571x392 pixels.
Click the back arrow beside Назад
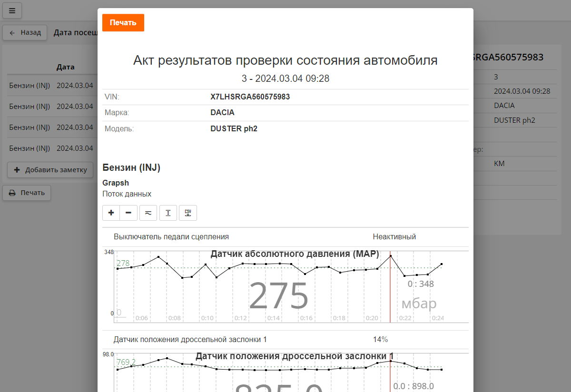(12, 32)
